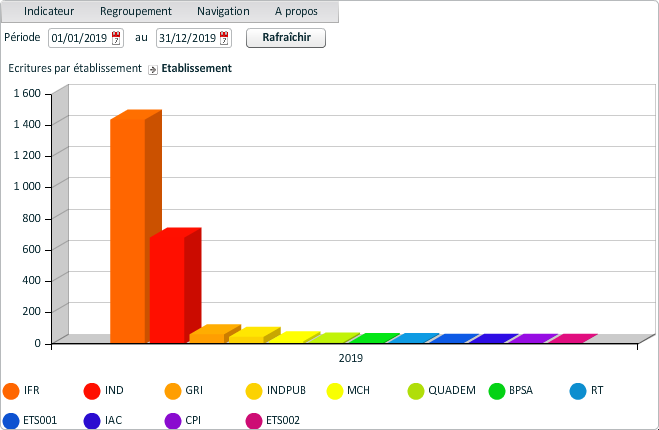The height and width of the screenshot is (430, 659).
Task: Open the Regroupement menu
Action: pyautogui.click(x=136, y=11)
